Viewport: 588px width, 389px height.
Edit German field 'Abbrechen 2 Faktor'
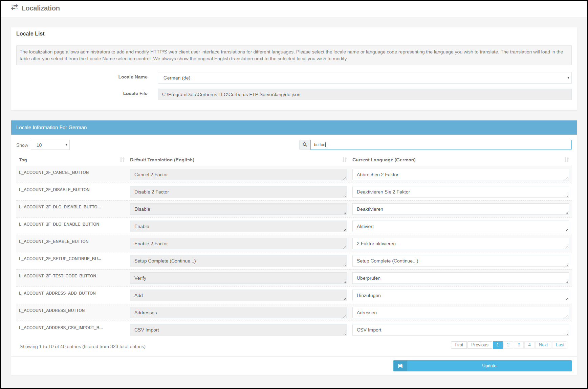coord(460,175)
